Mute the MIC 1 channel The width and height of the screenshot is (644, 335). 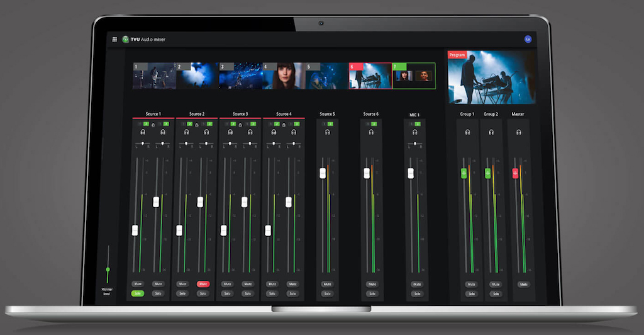tap(417, 284)
